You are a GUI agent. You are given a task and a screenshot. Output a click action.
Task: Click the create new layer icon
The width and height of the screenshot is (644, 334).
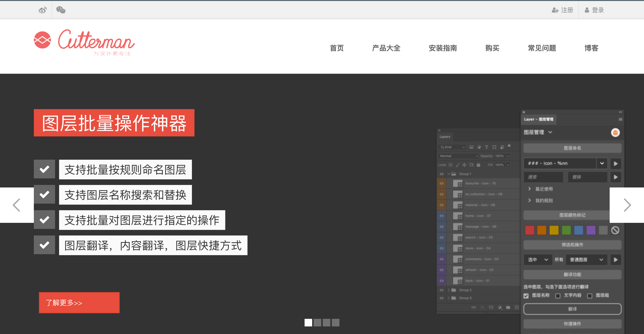pos(517,307)
